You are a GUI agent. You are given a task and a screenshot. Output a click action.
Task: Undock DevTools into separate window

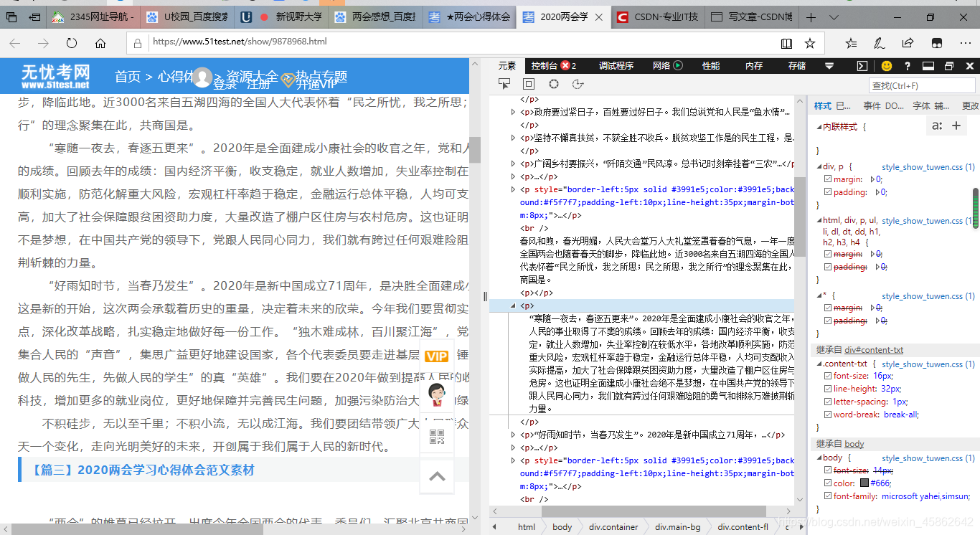[x=948, y=66]
